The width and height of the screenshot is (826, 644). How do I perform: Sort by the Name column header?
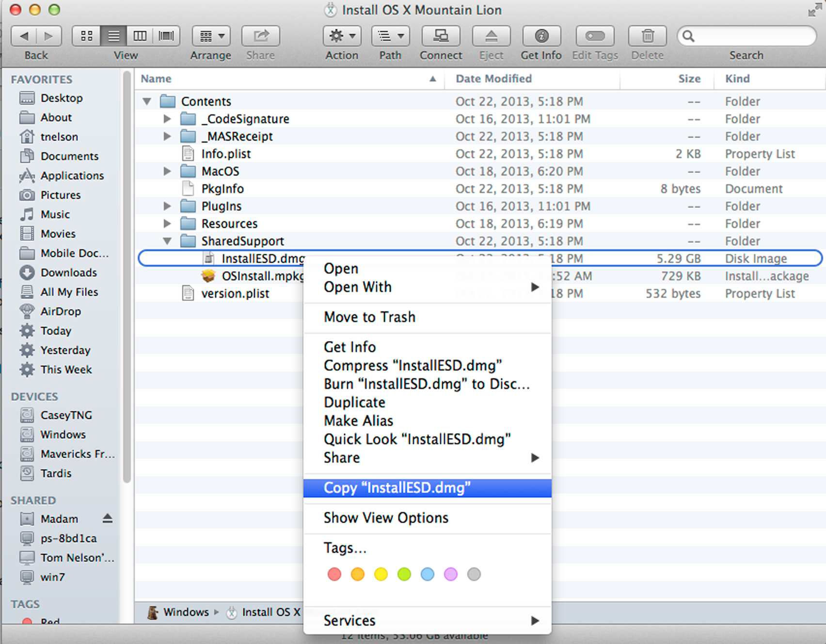click(289, 79)
